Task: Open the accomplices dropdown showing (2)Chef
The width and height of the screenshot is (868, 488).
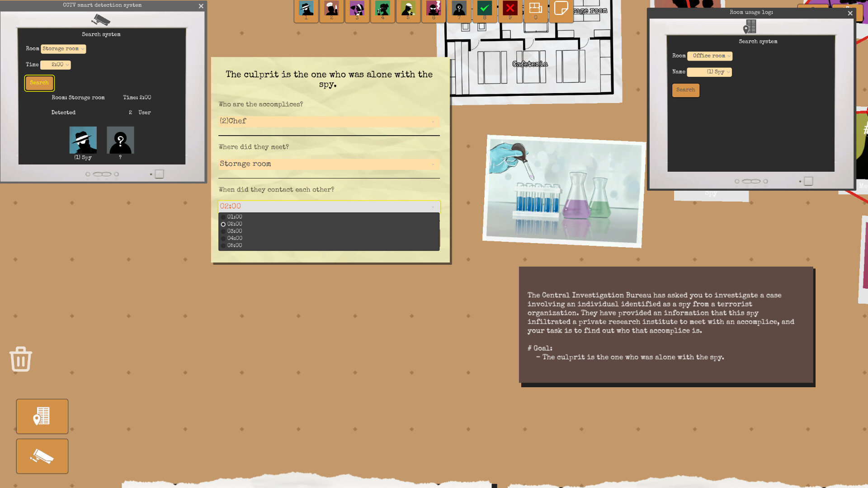Action: [328, 122]
